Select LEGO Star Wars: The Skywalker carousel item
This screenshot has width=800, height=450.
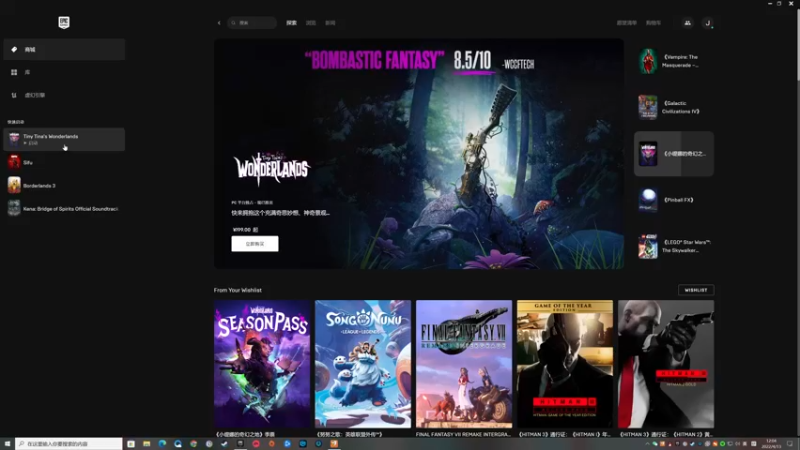tap(674, 246)
